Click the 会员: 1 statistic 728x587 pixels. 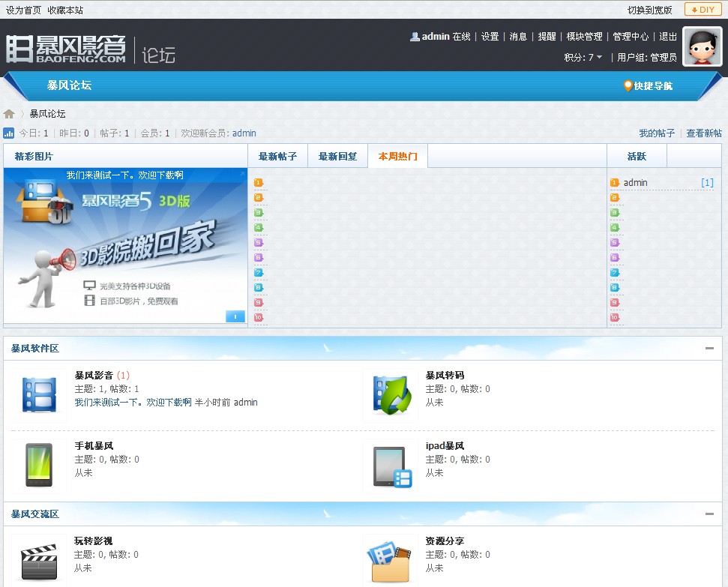155,133
